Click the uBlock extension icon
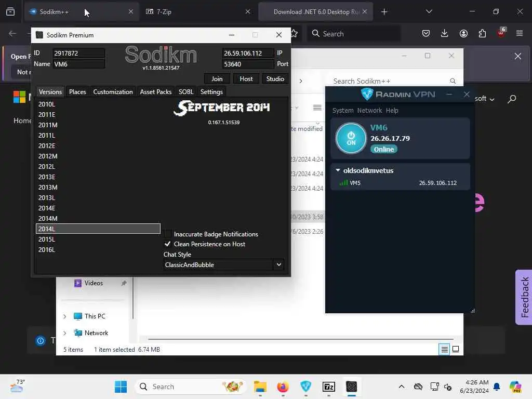 [x=501, y=33]
